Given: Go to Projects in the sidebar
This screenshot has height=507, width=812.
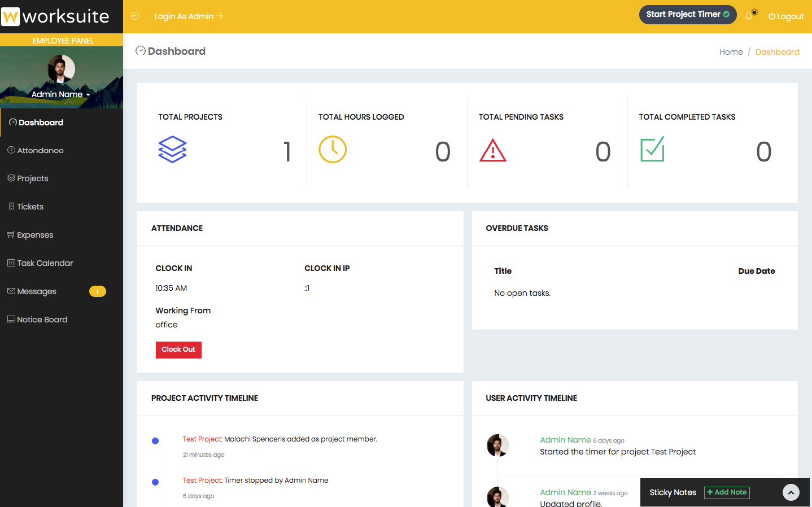Looking at the screenshot, I should [x=32, y=178].
